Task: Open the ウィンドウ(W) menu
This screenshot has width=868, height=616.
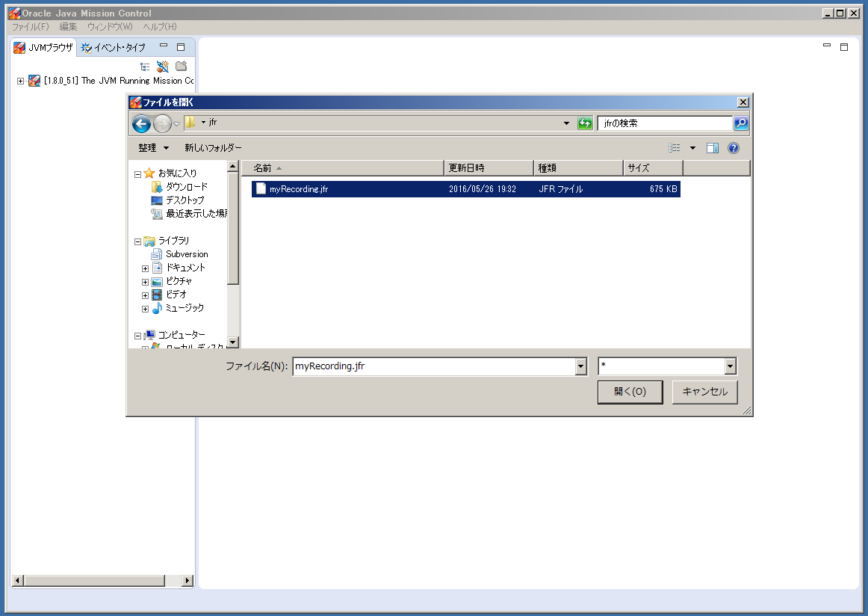Action: [109, 27]
